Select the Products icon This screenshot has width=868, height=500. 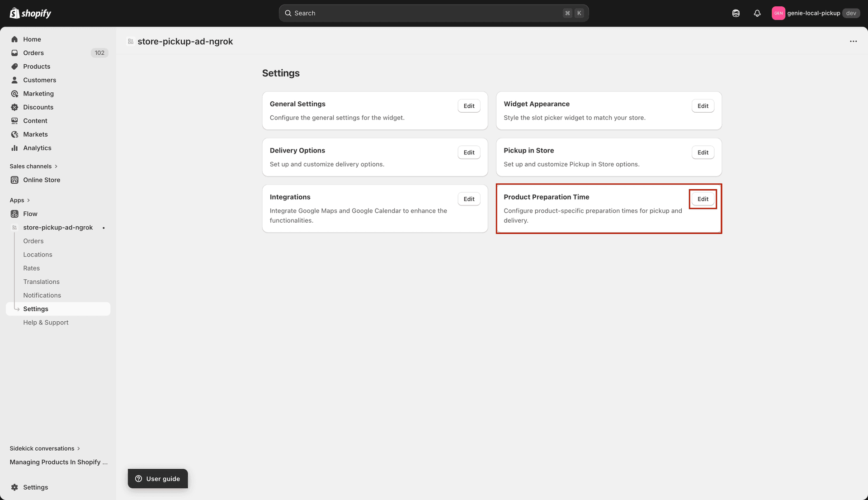pyautogui.click(x=14, y=67)
